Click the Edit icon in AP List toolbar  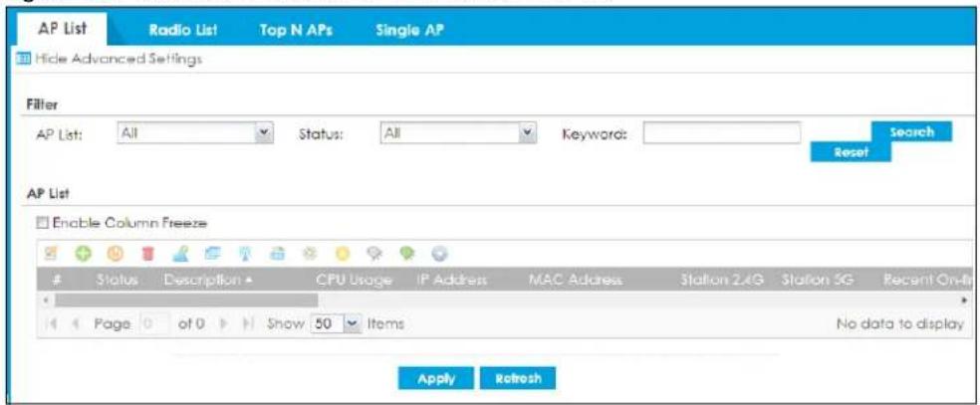click(51, 255)
